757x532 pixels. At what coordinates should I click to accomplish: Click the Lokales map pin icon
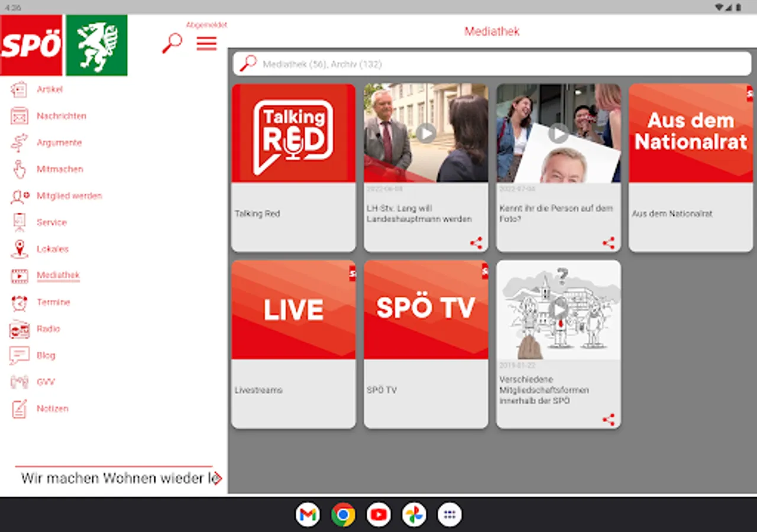pyautogui.click(x=19, y=249)
